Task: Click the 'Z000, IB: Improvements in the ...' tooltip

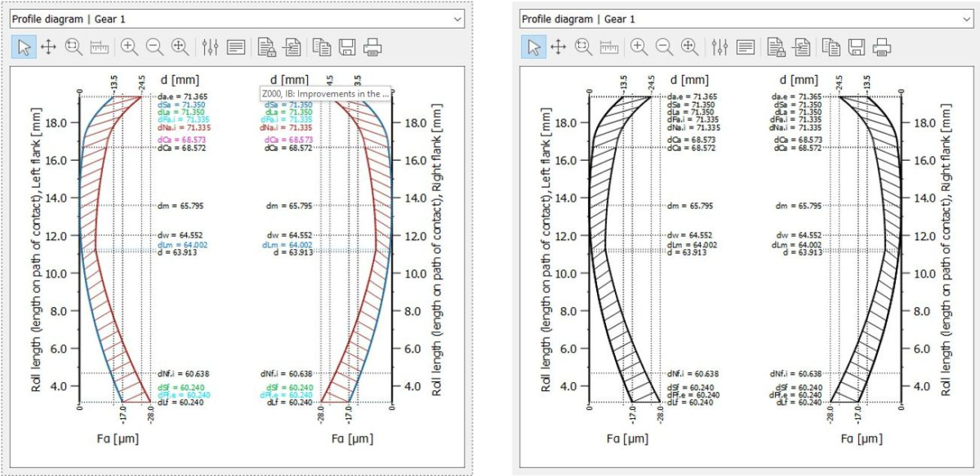Action: point(325,94)
